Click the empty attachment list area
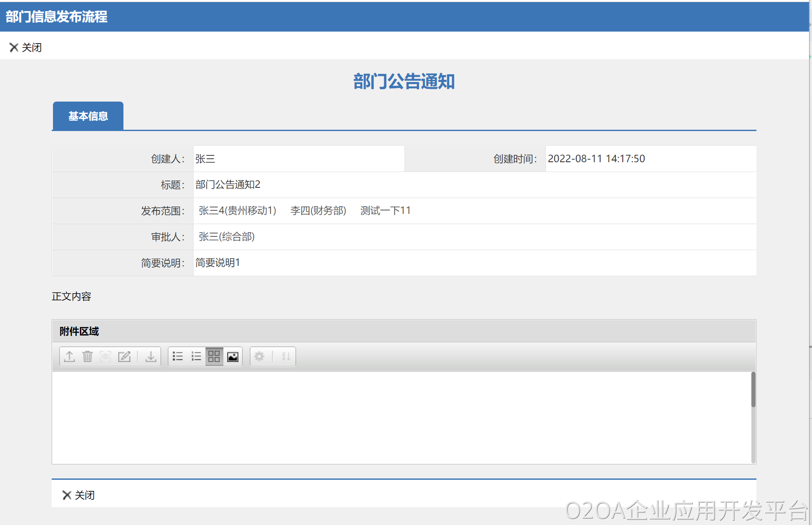This screenshot has width=812, height=525. pyautogui.click(x=401, y=417)
